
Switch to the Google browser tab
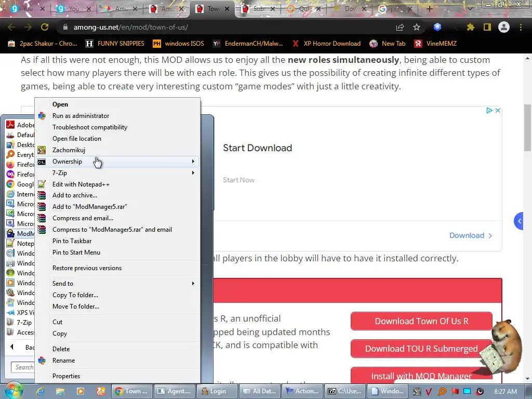pos(395,9)
